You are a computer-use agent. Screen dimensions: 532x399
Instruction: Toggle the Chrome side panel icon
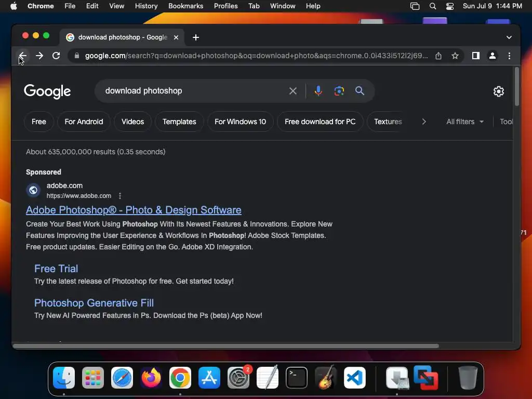coord(476,56)
